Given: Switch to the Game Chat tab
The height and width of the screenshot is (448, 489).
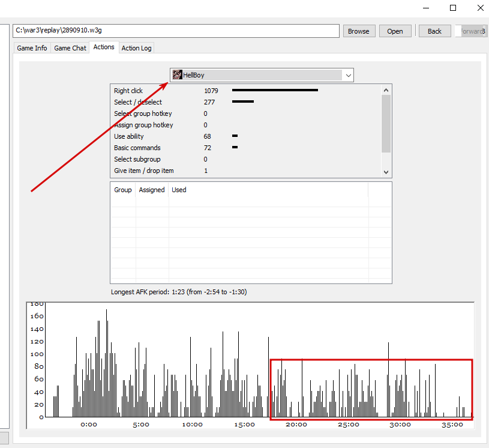Looking at the screenshot, I should pyautogui.click(x=70, y=48).
